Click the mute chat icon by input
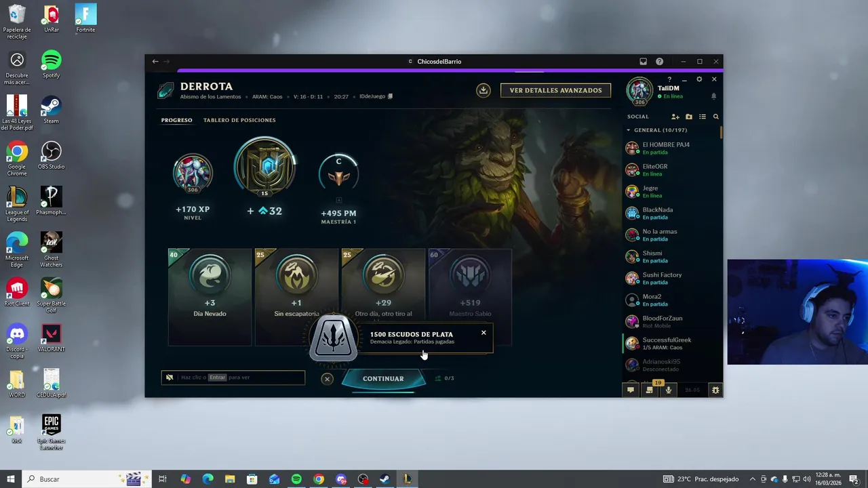This screenshot has height=488, width=868. 170,378
